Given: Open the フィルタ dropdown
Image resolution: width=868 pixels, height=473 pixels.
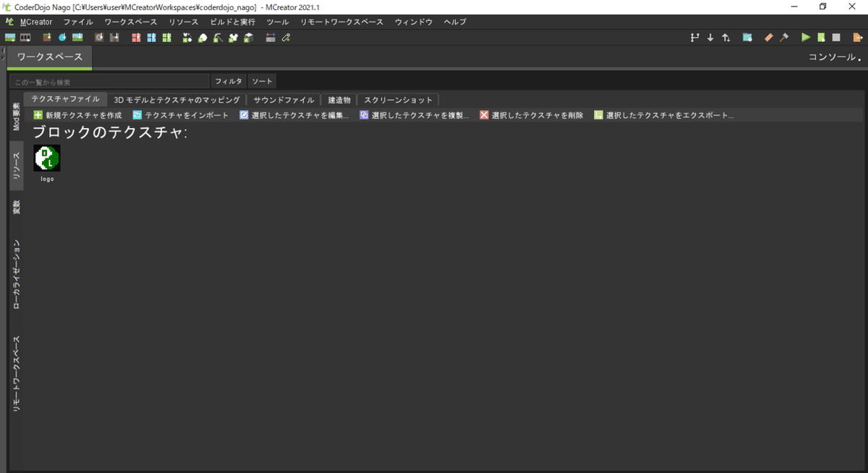Looking at the screenshot, I should click(x=228, y=80).
